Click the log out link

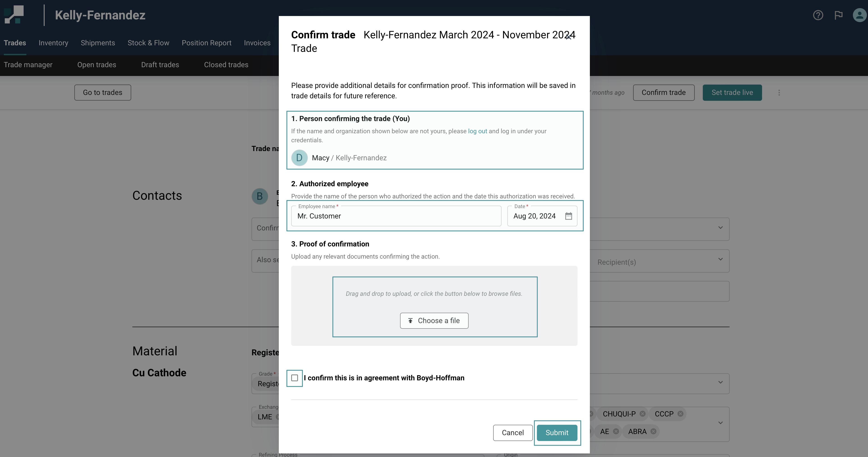click(477, 131)
